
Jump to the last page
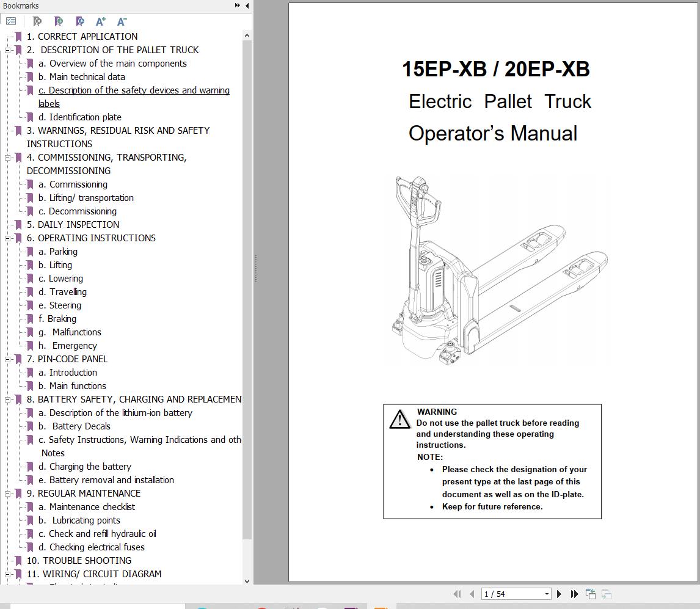click(575, 594)
